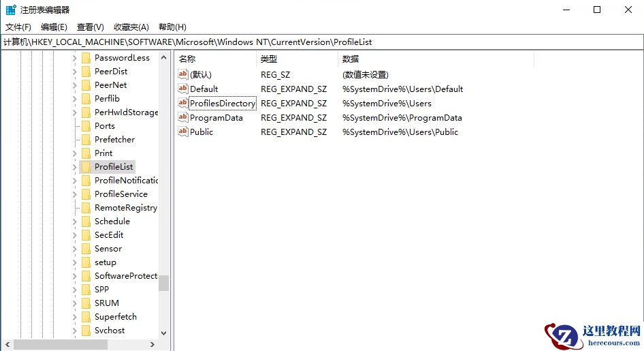The image size is (644, 351).
Task: Expand the Print key
Action: click(74, 154)
